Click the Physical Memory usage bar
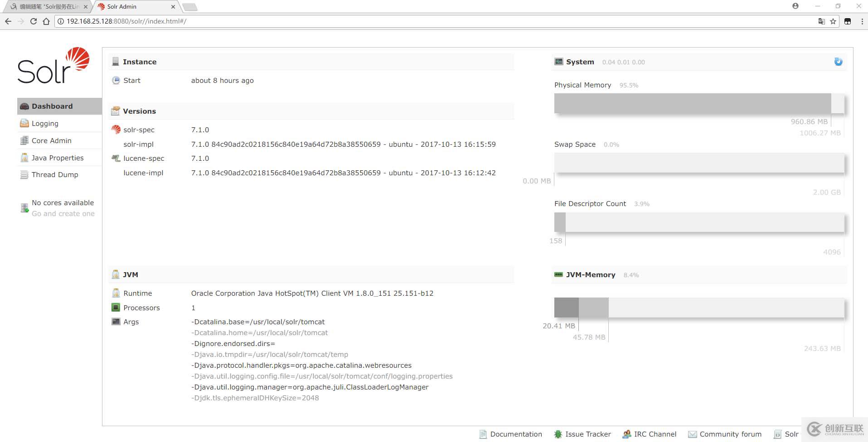This screenshot has width=868, height=442. click(699, 103)
